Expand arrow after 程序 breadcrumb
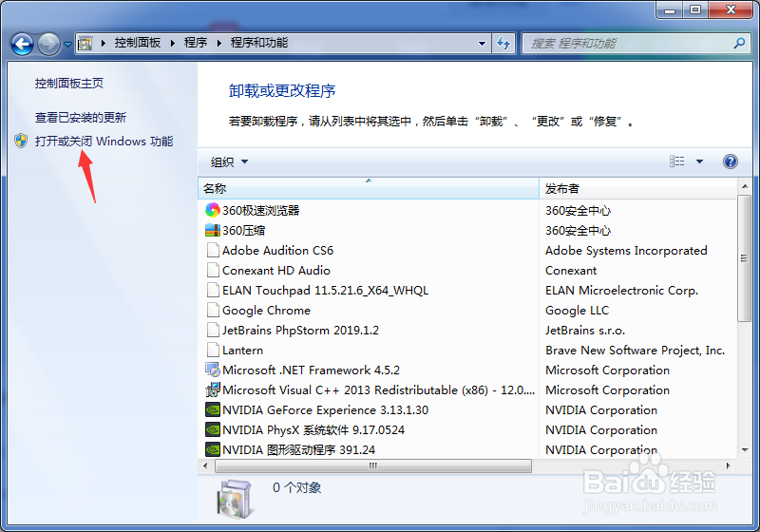 click(x=219, y=43)
